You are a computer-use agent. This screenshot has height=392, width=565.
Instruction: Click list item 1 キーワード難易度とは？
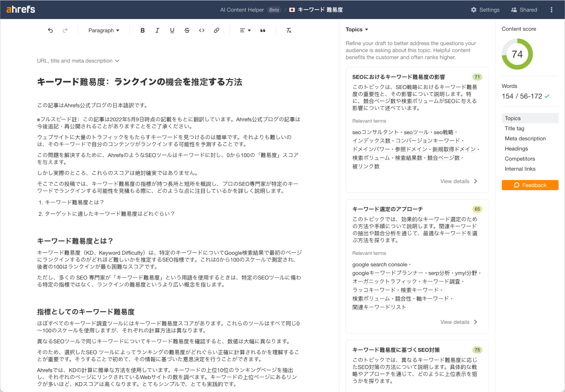(x=74, y=202)
